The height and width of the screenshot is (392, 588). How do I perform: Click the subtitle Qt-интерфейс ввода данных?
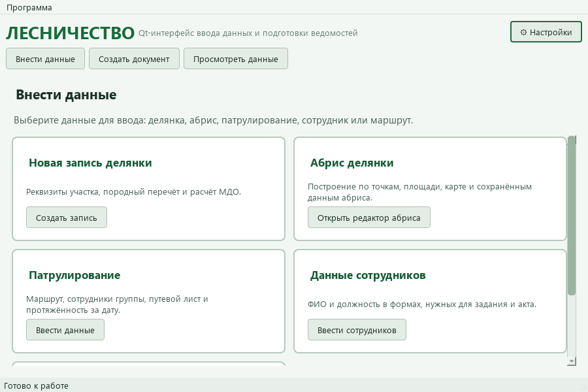point(248,33)
